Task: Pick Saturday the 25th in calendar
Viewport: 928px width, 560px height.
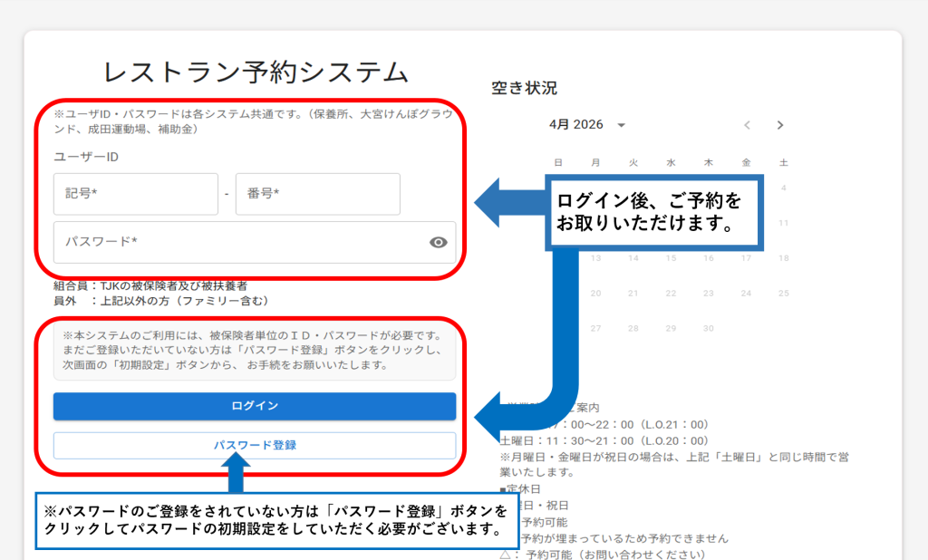Action: pyautogui.click(x=784, y=293)
